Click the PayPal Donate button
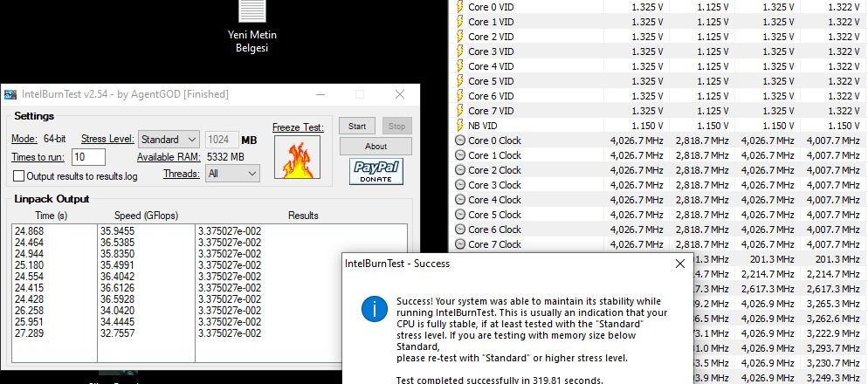868x384 pixels. click(376, 172)
